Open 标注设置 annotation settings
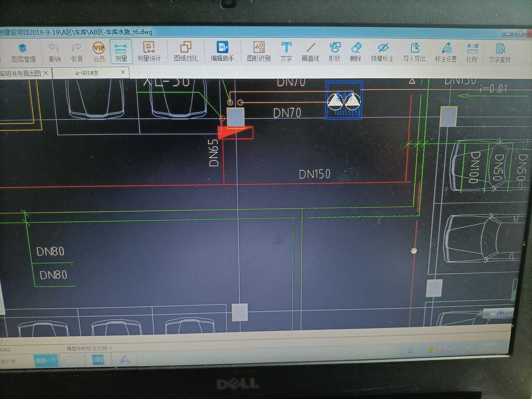This screenshot has width=532, height=399. click(446, 53)
